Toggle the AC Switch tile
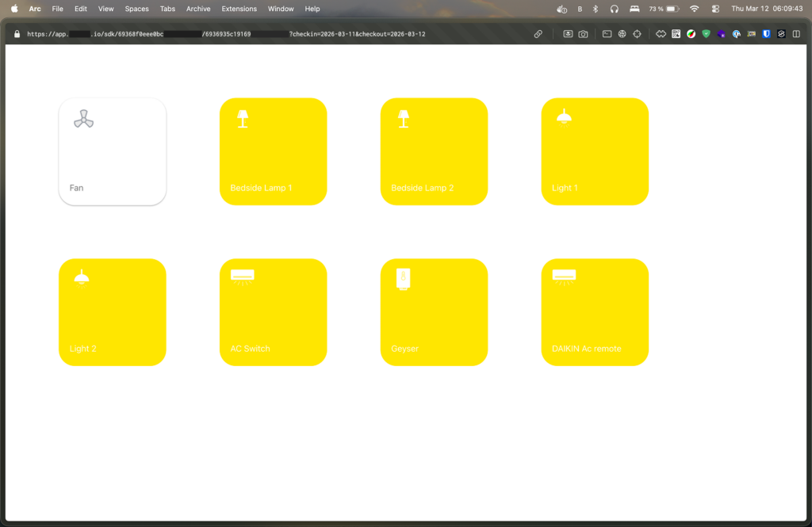812x527 pixels. [x=273, y=312]
